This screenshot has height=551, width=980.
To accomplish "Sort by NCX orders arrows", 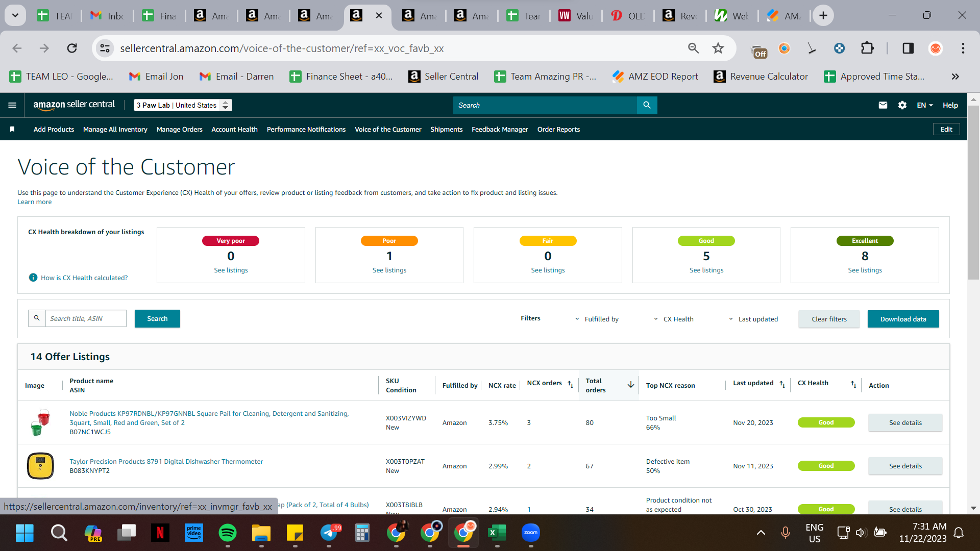I will point(571,385).
